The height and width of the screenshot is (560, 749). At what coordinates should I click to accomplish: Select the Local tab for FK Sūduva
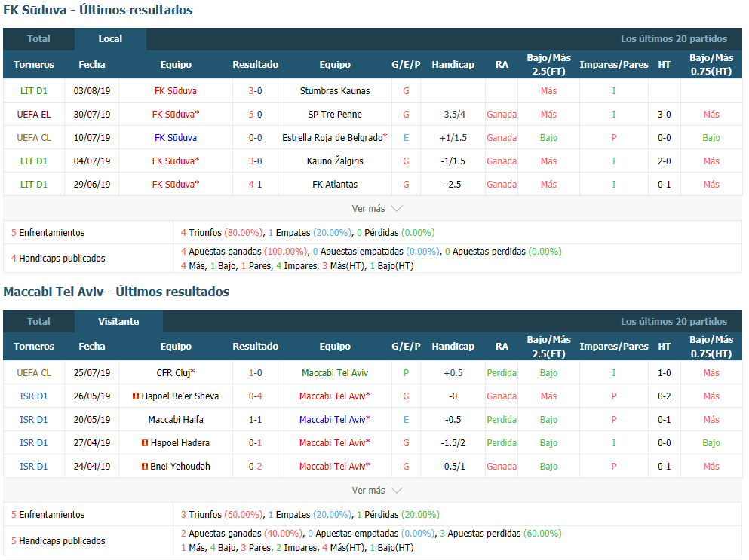tap(110, 39)
